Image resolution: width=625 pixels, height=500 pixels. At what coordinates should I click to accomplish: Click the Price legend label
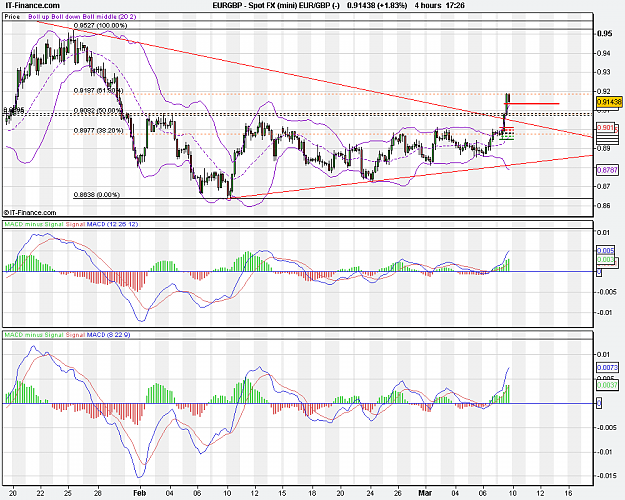[12, 17]
